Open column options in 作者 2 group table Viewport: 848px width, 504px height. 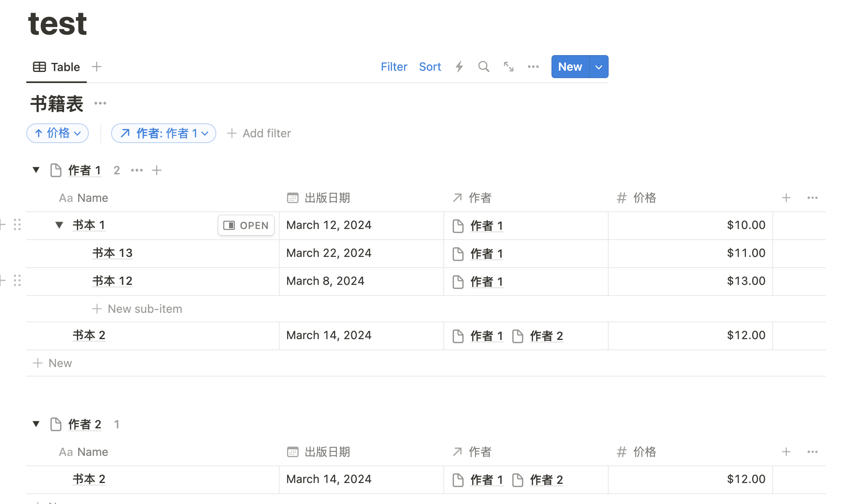[x=813, y=452]
